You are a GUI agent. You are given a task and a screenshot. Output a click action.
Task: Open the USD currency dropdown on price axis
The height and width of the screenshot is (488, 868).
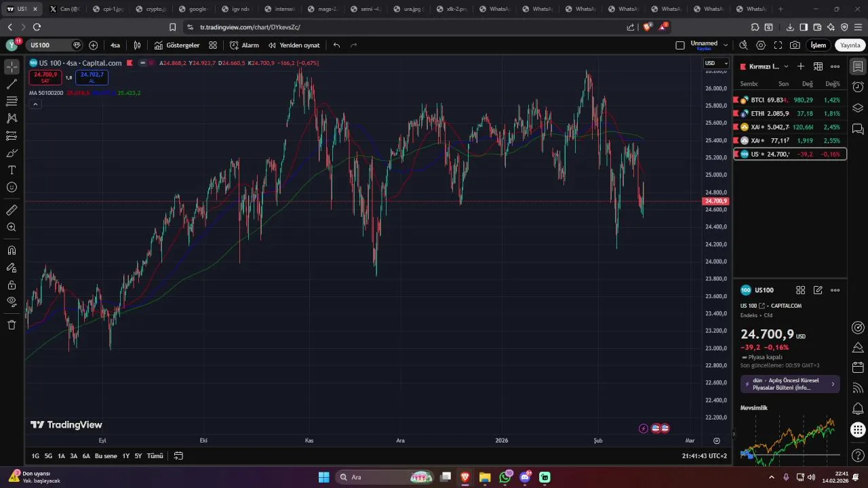[x=716, y=63]
